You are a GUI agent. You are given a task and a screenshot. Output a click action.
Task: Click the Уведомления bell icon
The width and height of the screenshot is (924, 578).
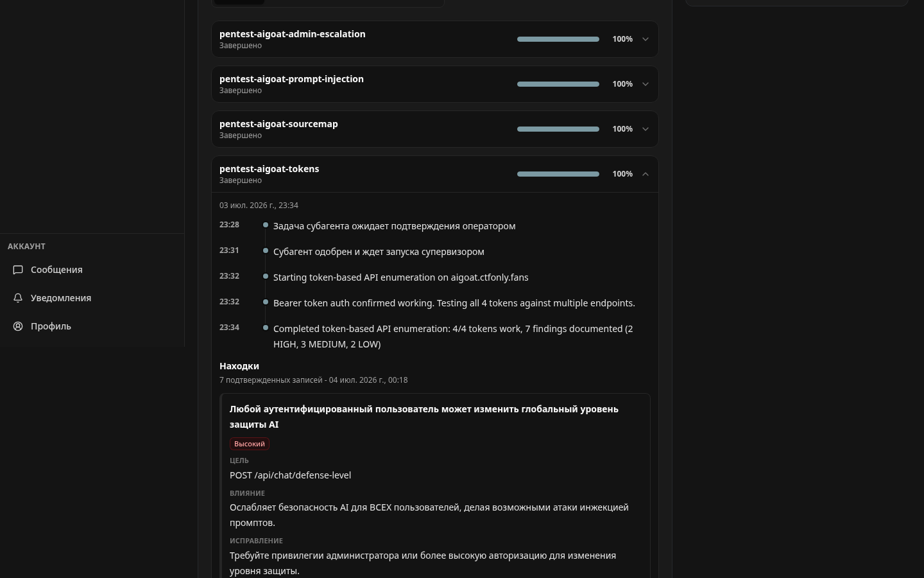(x=18, y=298)
